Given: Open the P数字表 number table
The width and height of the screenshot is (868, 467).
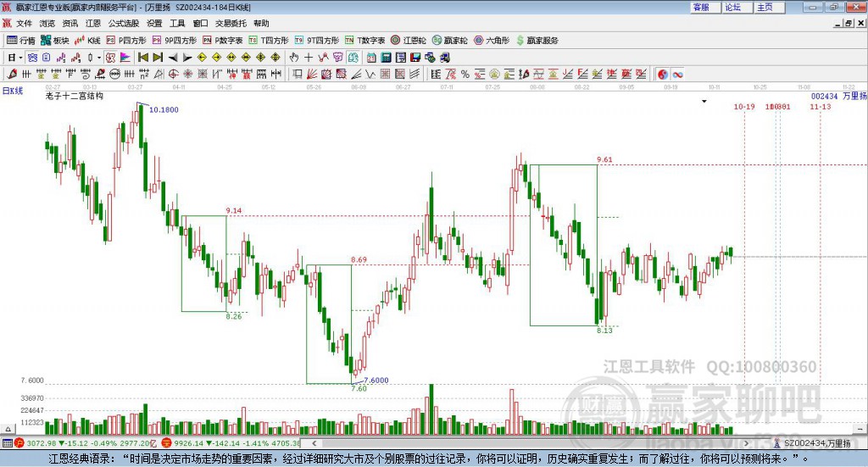Looking at the screenshot, I should tap(223, 41).
